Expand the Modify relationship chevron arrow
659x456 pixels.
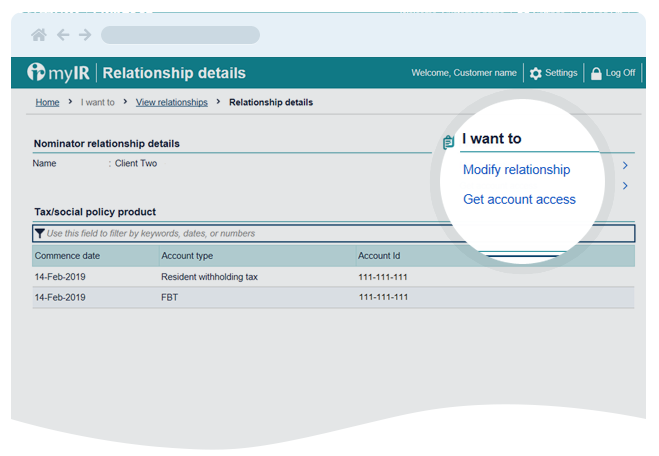click(625, 166)
